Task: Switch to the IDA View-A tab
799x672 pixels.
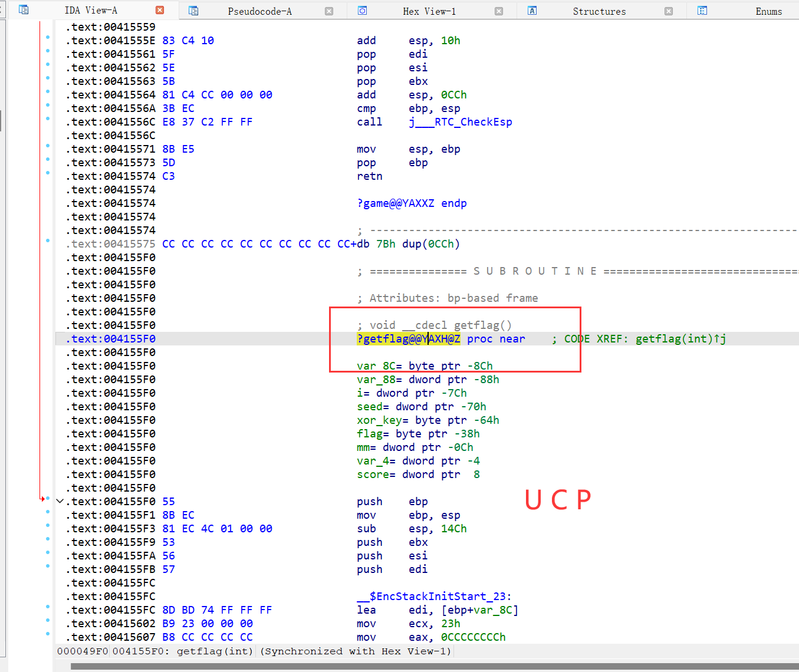Action: pos(91,11)
